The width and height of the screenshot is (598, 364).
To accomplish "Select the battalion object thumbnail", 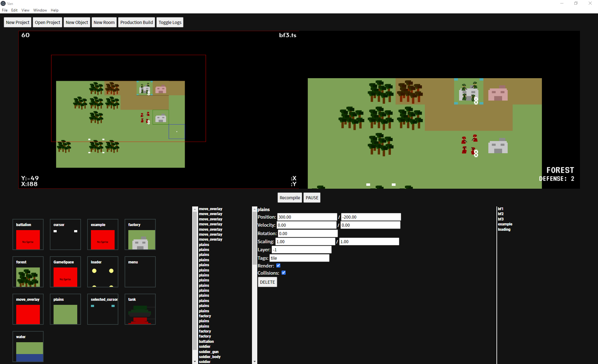I will pyautogui.click(x=28, y=239).
